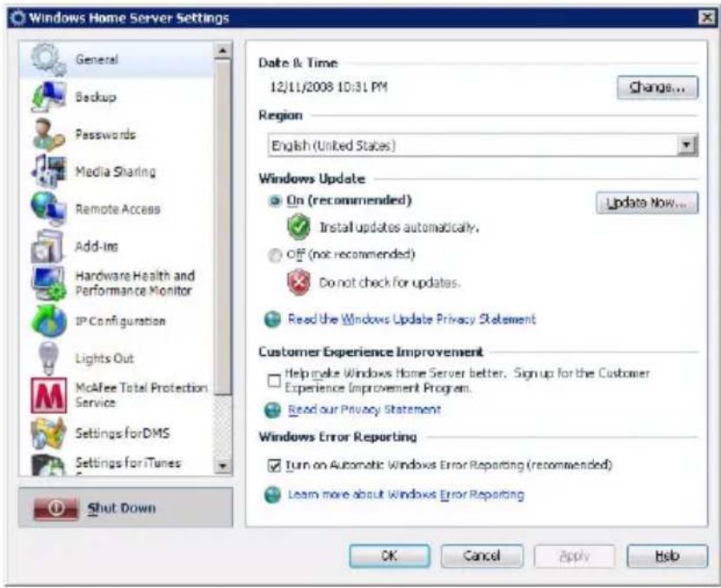721x588 pixels.
Task: Open the Settings for DMS icon
Action: point(49,433)
